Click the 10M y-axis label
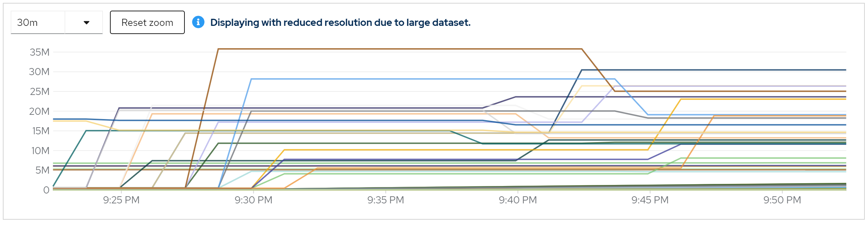 click(x=40, y=151)
